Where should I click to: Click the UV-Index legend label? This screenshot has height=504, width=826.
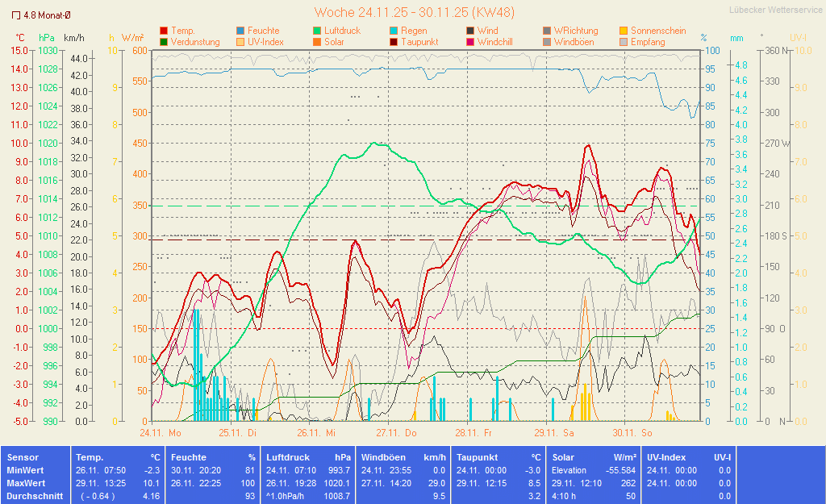pos(265,42)
